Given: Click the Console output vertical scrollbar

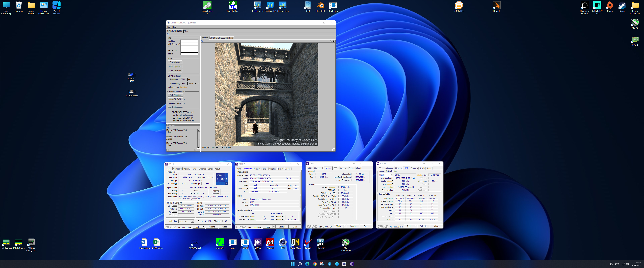Looking at the screenshot, I should click(199, 139).
